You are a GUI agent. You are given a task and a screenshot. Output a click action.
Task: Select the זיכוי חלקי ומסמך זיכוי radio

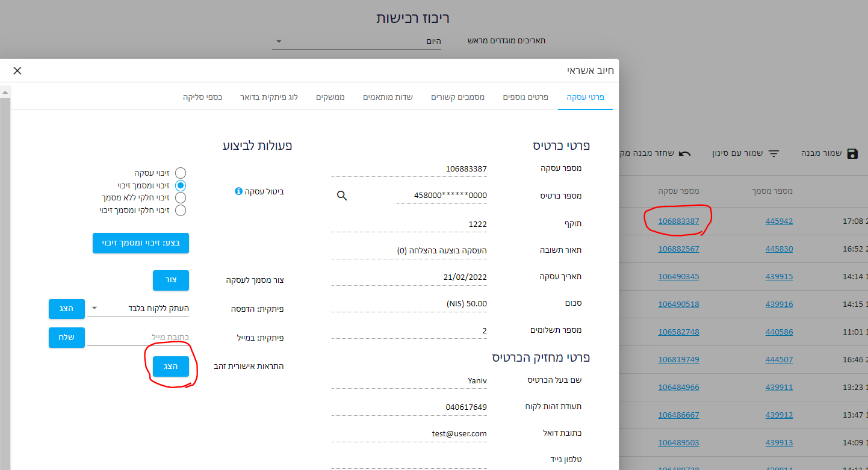180,210
